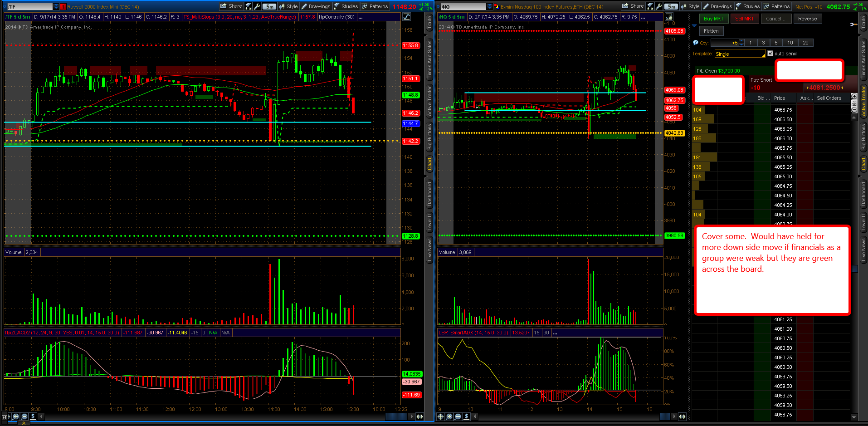Viewport: 868px width, 426px height.
Task: Open Level II tab in middle sidebar
Action: (x=429, y=222)
